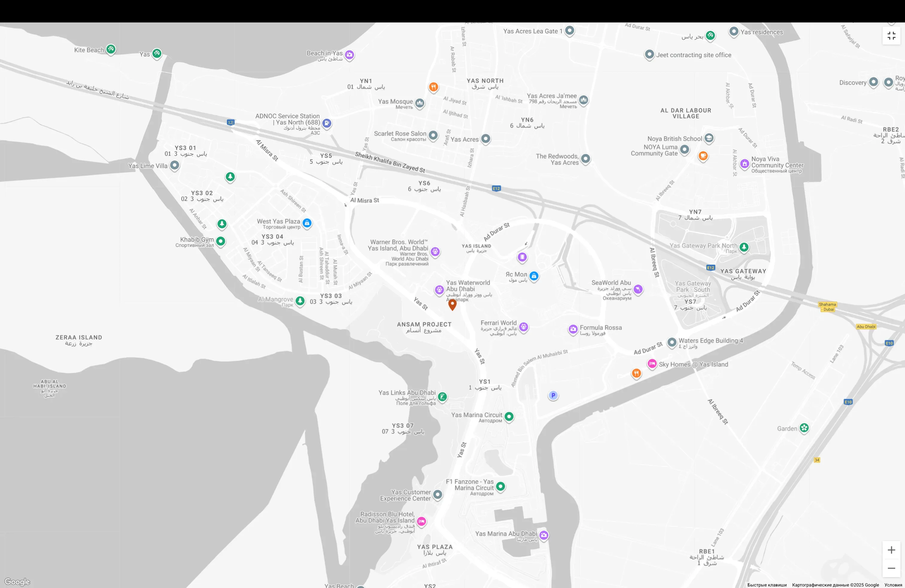Select the Yas Mosque marker
The image size is (905, 588).
pos(419,104)
